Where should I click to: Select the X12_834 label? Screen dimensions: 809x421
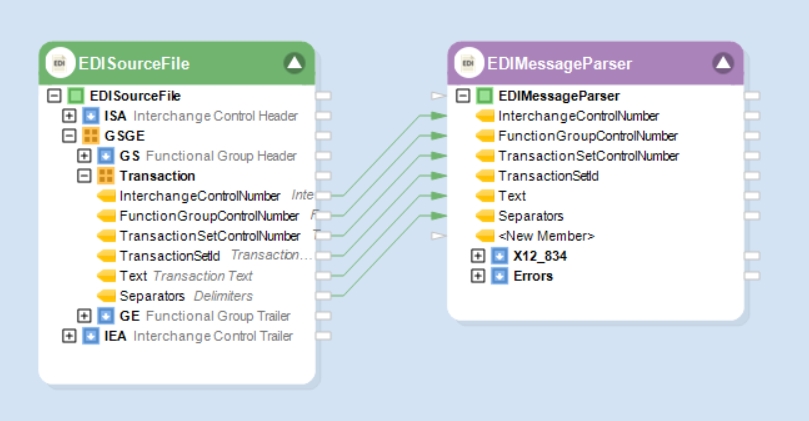[x=540, y=256]
